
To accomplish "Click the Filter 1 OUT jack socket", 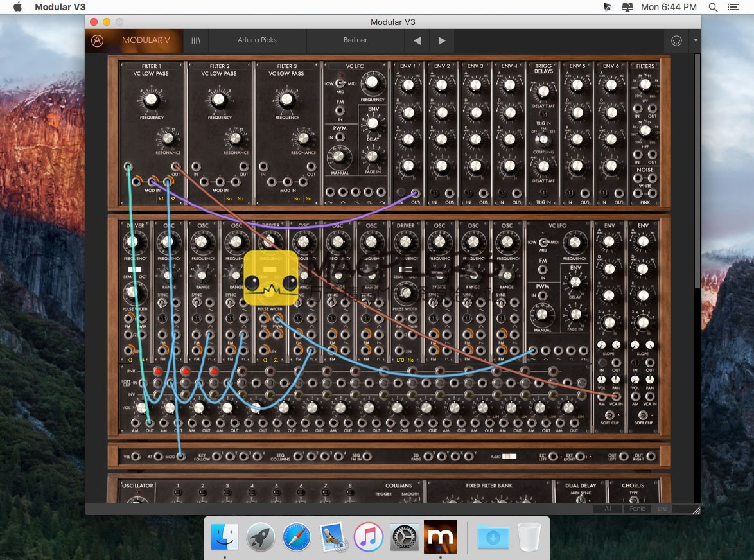I will (x=175, y=166).
